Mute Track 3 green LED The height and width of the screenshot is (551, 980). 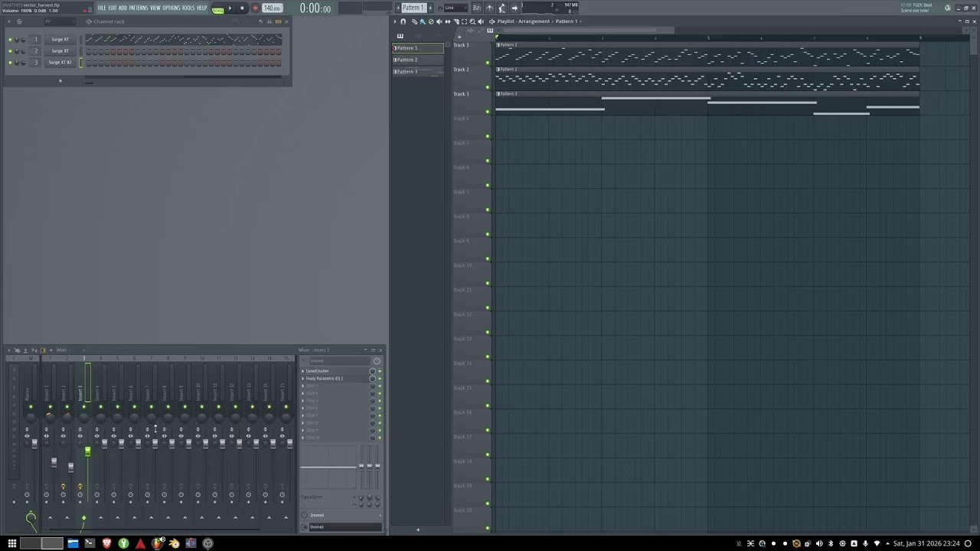point(488,112)
